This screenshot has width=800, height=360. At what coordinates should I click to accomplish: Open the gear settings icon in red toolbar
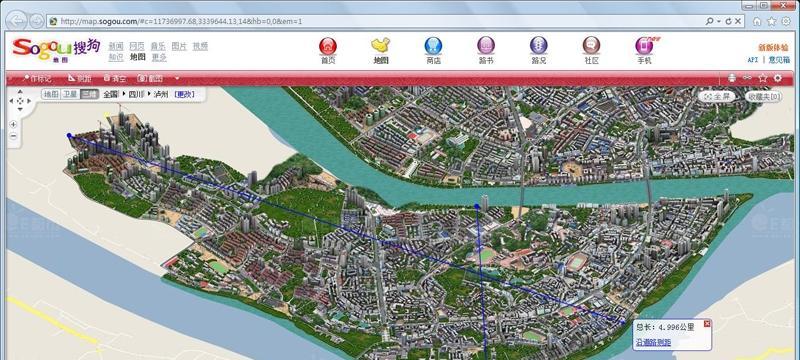(x=778, y=78)
